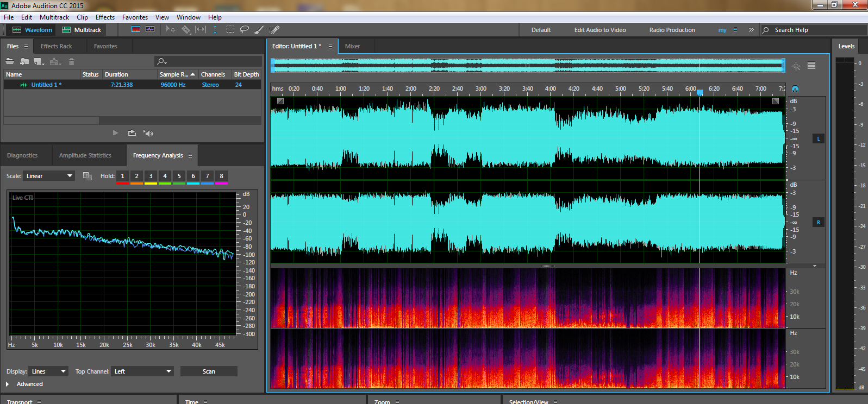Click Hold button 1 with red swatch
Image resolution: width=868 pixels, height=404 pixels.
tap(122, 176)
